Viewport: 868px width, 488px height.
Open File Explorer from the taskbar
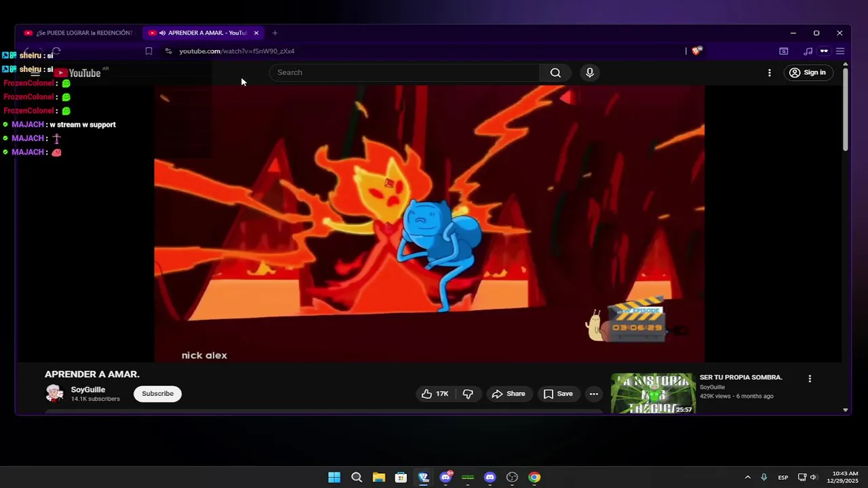pos(379,477)
